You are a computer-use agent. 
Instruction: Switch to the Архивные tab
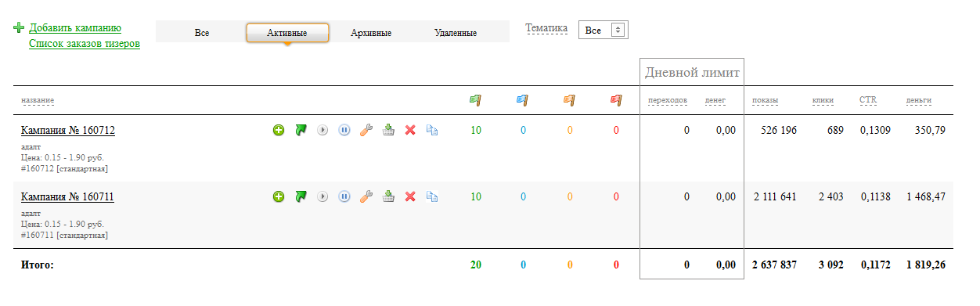pyautogui.click(x=371, y=33)
